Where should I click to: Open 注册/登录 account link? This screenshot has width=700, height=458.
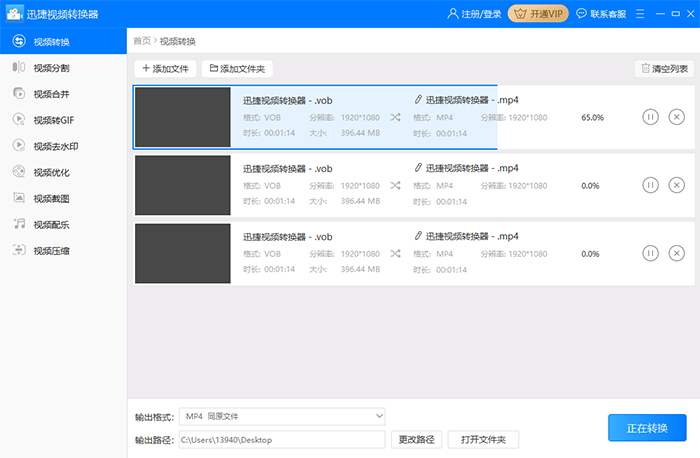pos(474,14)
